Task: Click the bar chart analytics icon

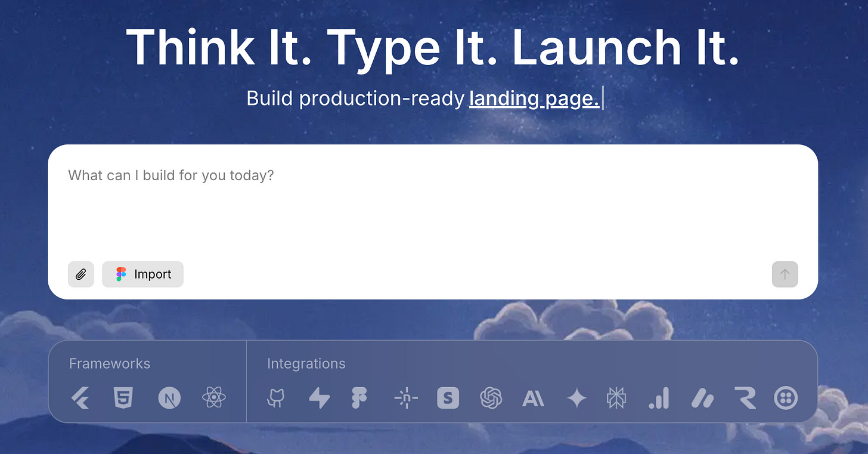Action: 659,398
